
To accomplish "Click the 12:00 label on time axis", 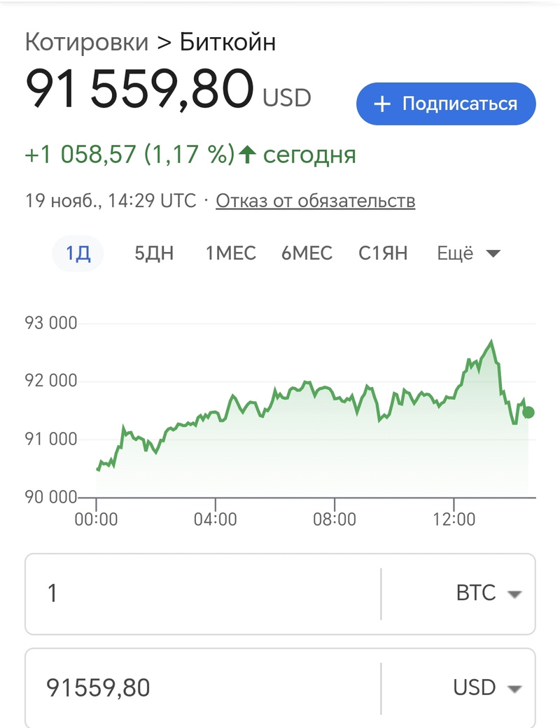I will [x=454, y=520].
